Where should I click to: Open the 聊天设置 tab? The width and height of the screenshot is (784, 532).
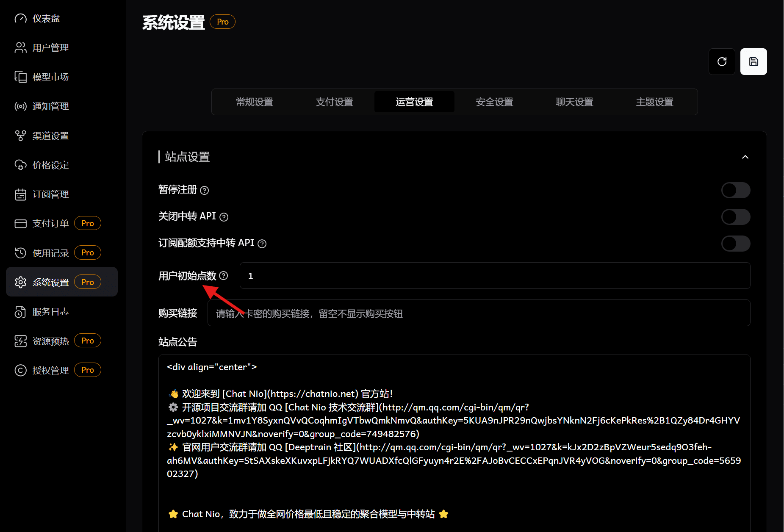(x=575, y=102)
